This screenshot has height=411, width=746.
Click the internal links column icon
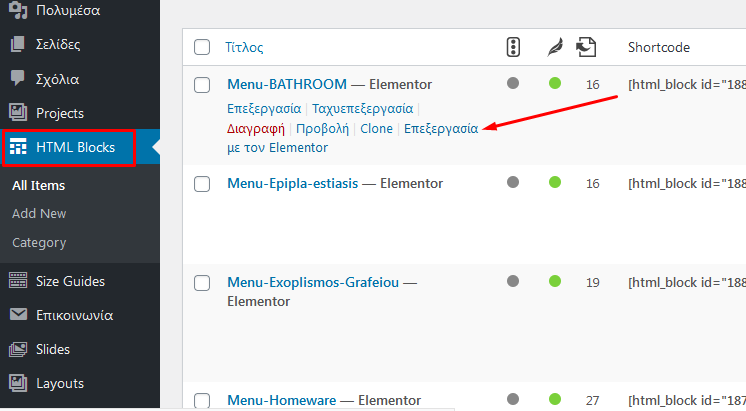(586, 47)
